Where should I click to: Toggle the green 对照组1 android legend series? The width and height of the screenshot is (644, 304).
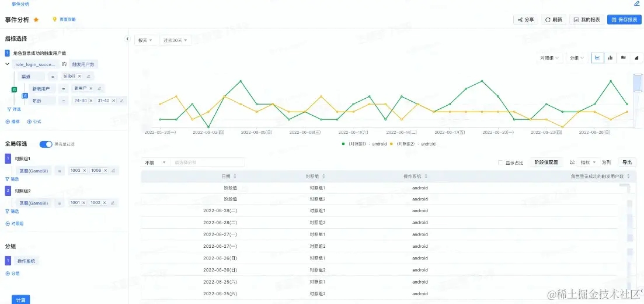tap(364, 144)
